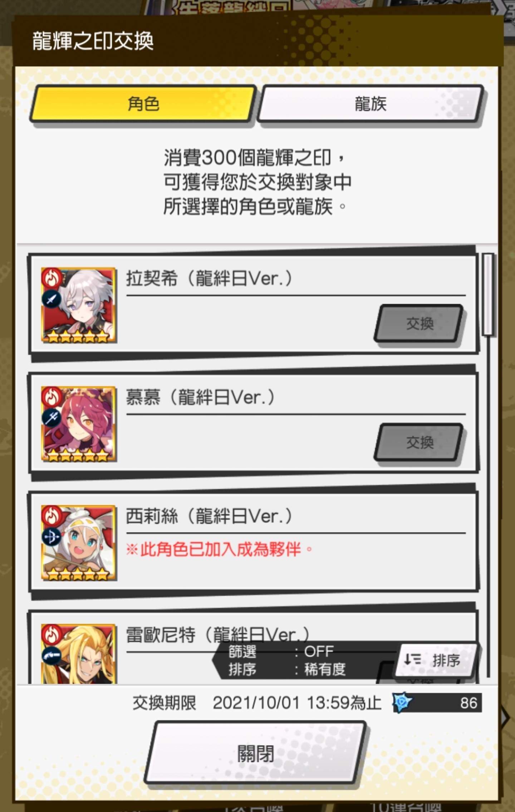Open 拉契希 character portrait thumbnail
This screenshot has height=812, width=515.
pos(79,305)
